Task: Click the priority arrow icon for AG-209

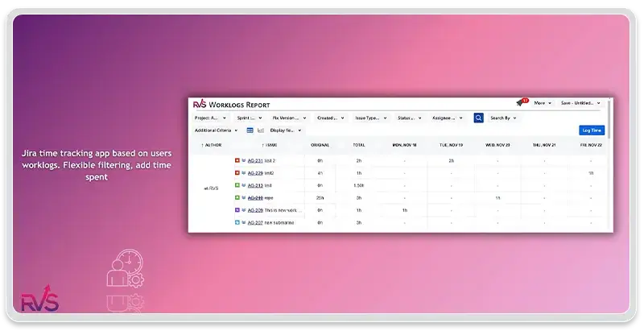Action: [x=244, y=210]
